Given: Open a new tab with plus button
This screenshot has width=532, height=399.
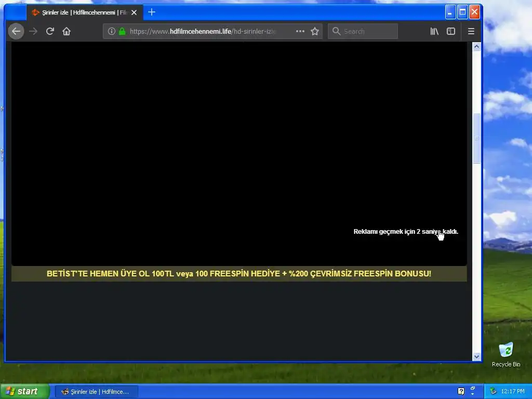Looking at the screenshot, I should click(x=152, y=12).
